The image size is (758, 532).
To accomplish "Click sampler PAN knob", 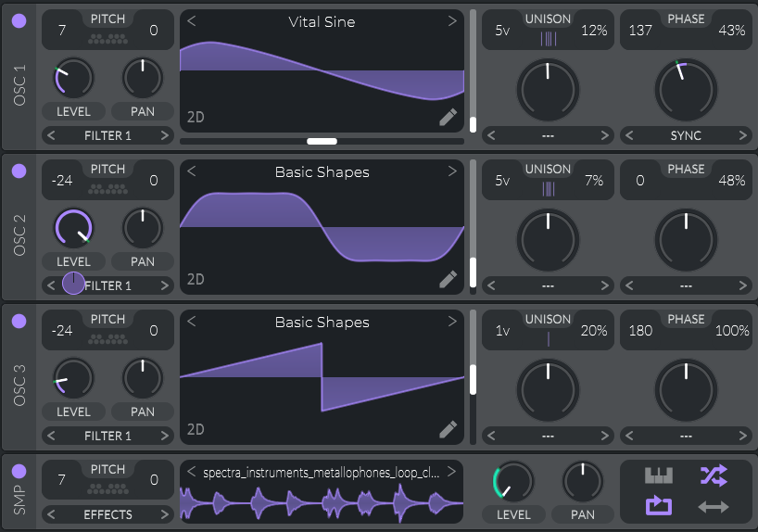I will click(x=583, y=482).
